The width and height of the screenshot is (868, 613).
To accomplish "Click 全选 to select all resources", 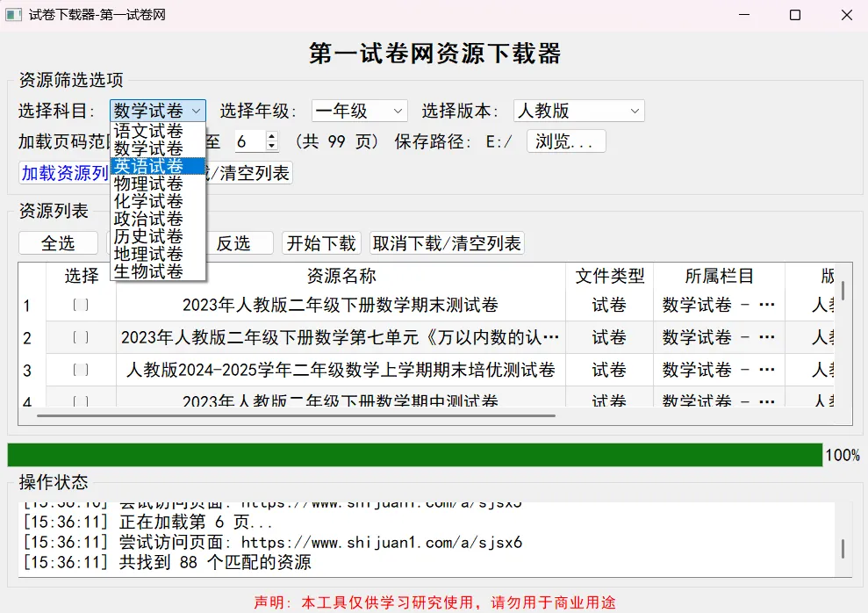I will pyautogui.click(x=58, y=243).
